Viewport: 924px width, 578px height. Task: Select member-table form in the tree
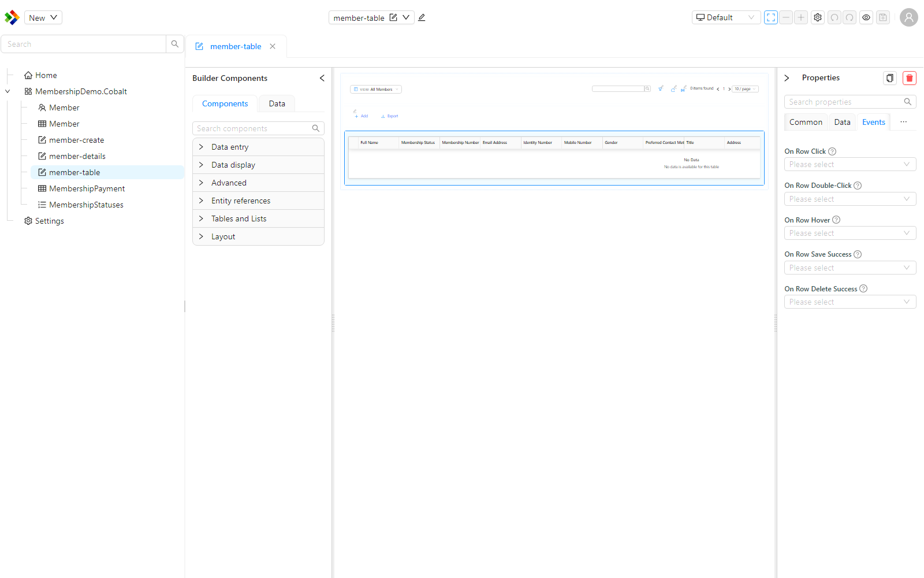click(107, 172)
